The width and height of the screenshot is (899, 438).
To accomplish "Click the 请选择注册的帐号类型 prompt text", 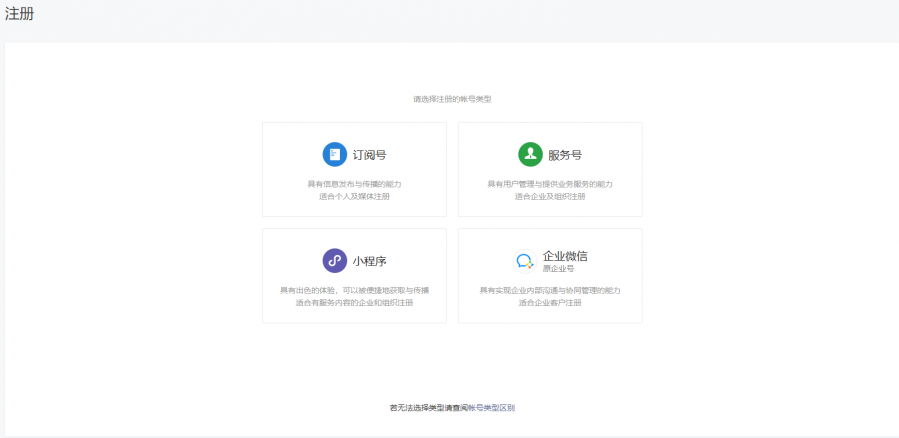I will coord(452,99).
